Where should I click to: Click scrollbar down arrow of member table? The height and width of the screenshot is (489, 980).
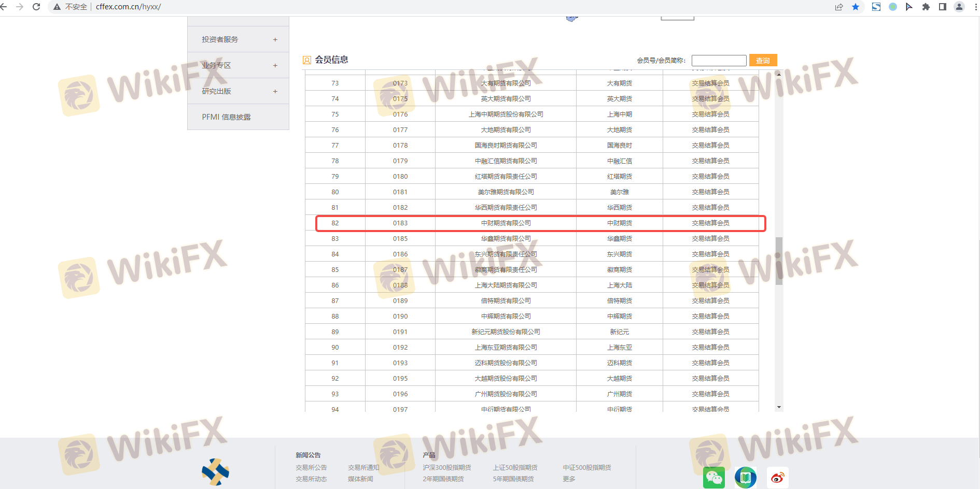[779, 408]
